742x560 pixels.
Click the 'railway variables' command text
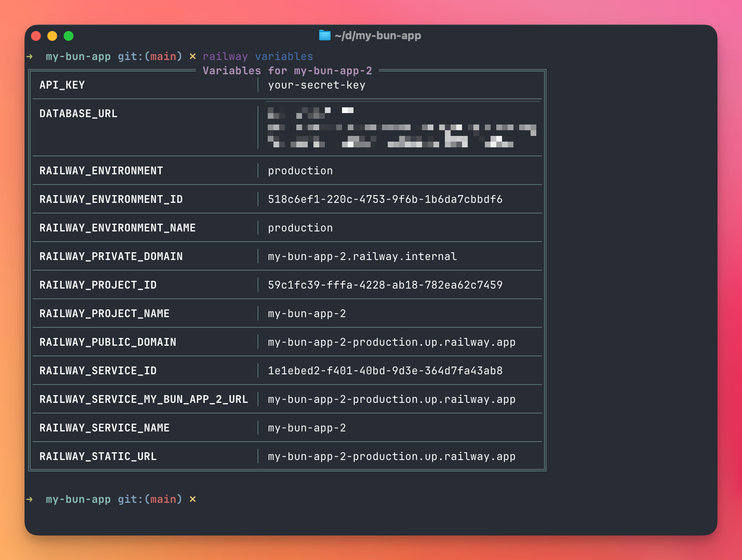click(x=258, y=56)
